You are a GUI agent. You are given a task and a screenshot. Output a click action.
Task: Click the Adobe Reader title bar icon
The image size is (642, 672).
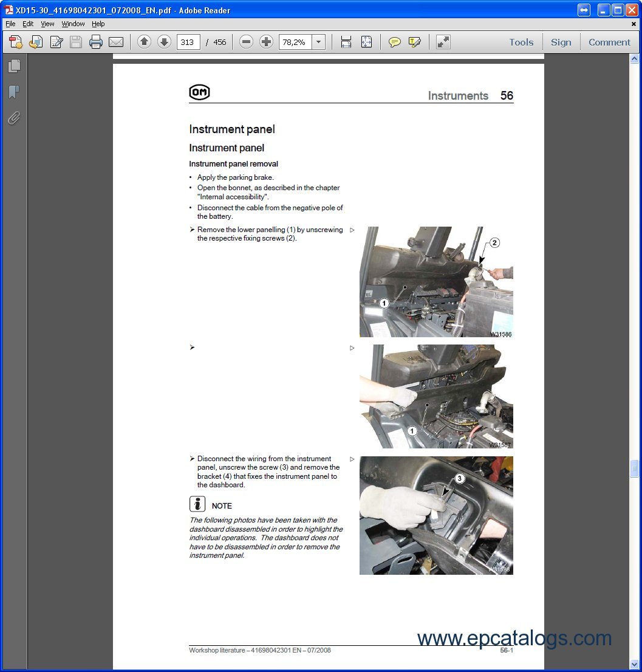9,10
